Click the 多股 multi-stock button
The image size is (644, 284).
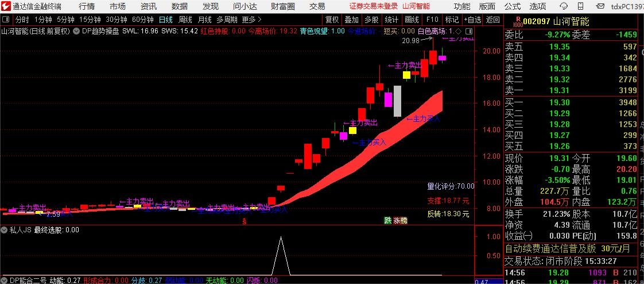[371, 20]
